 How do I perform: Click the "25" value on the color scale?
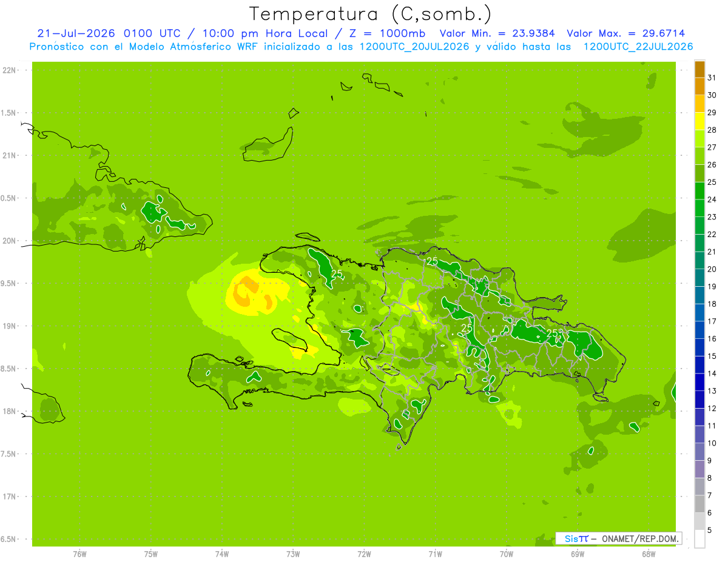tap(712, 182)
